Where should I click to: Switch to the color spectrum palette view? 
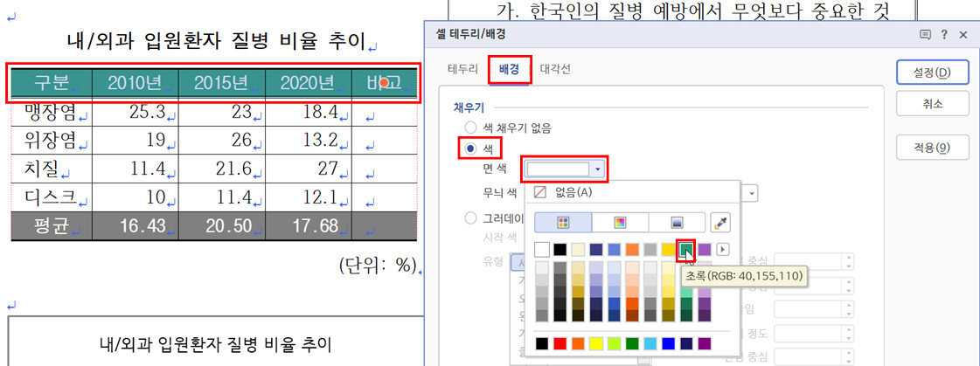pos(620,223)
